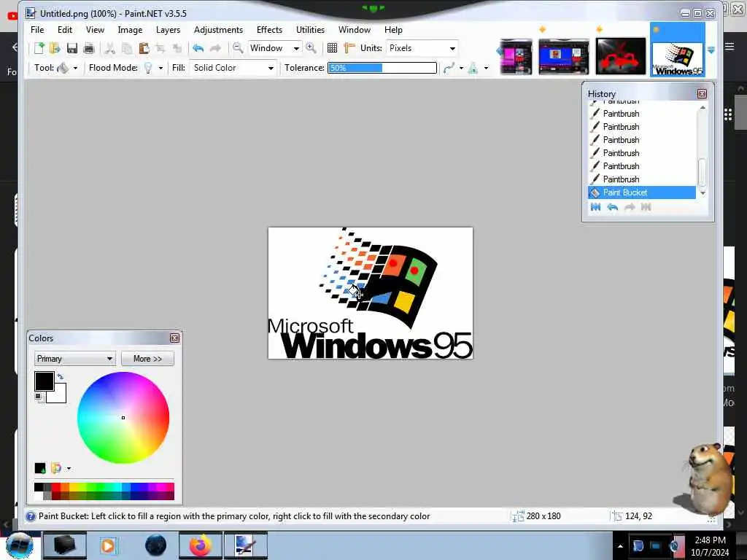
Task: Open the Fill Solid Color dropdown
Action: coord(233,68)
